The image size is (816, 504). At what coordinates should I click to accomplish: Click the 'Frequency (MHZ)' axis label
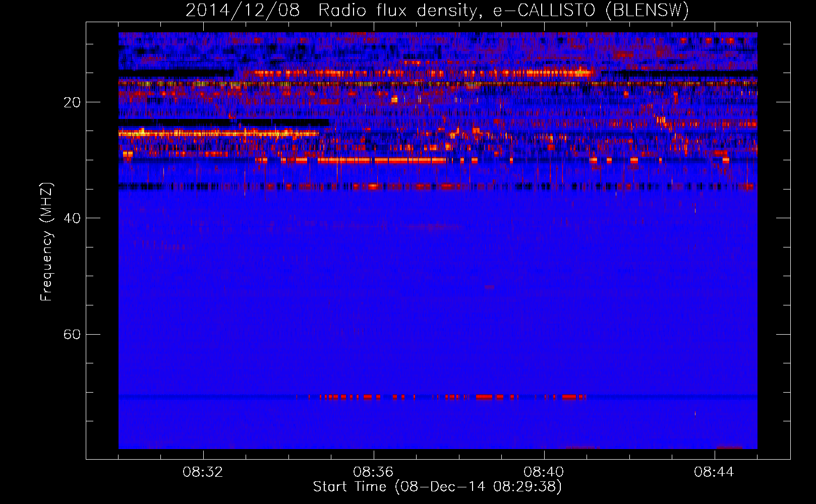pos(46,241)
